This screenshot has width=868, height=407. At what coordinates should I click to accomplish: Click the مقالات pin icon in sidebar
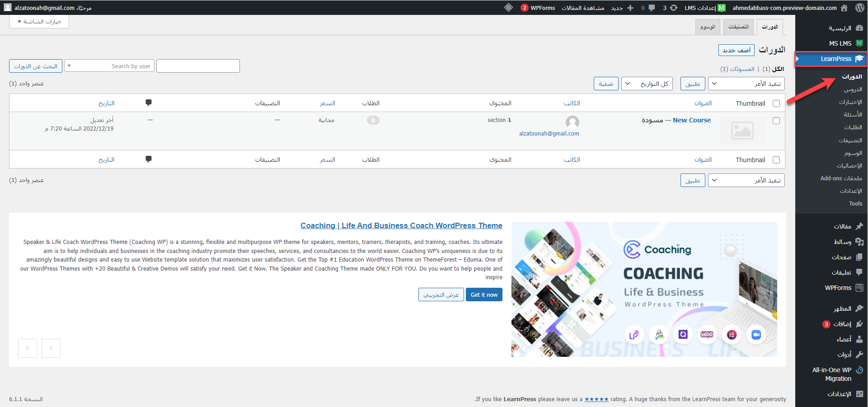859,226
